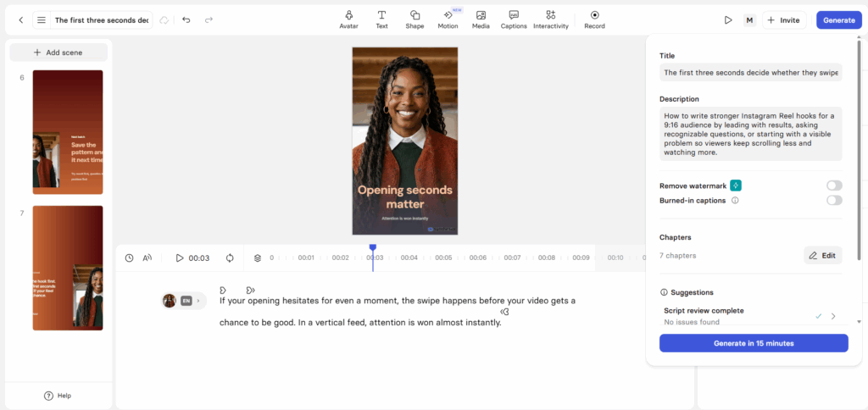The width and height of the screenshot is (868, 410).
Task: Open the voice settings icon beside the clock
Action: pyautogui.click(x=147, y=258)
